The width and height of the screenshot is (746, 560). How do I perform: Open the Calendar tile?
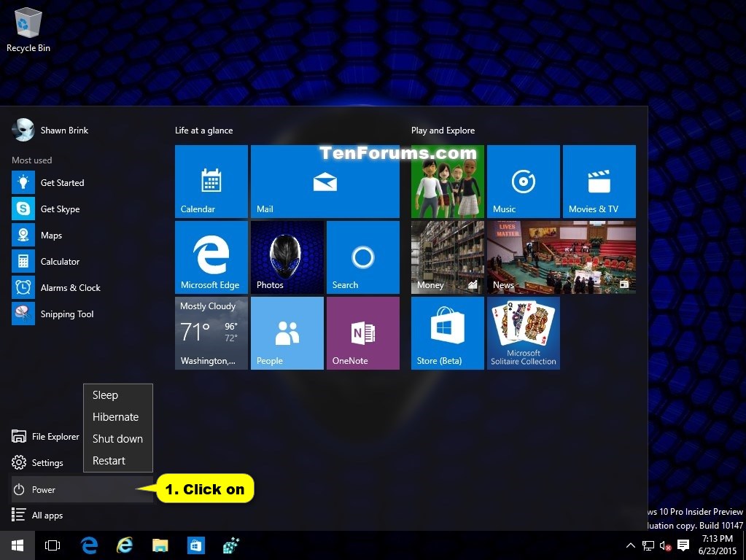tap(211, 181)
